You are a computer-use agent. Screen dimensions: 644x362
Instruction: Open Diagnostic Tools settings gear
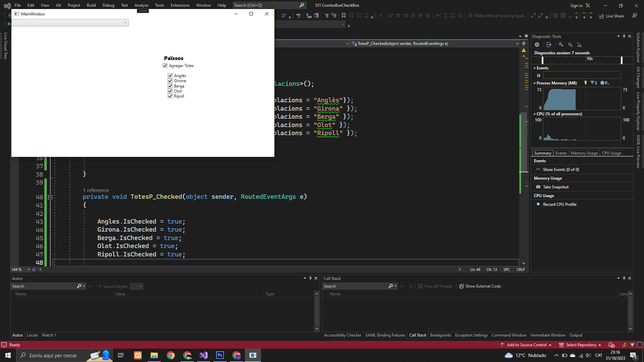click(537, 45)
